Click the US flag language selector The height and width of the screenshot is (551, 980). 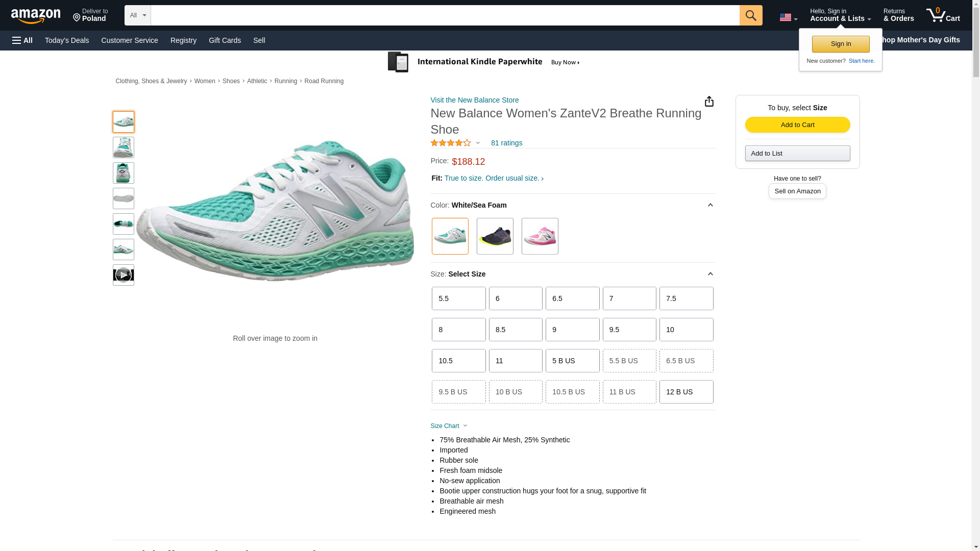(x=788, y=17)
